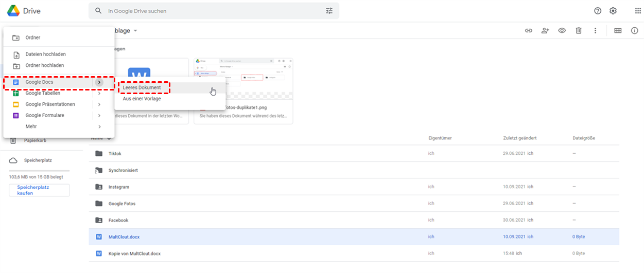
Task: Open the Ablage folder dropdown arrow
Action: [135, 31]
